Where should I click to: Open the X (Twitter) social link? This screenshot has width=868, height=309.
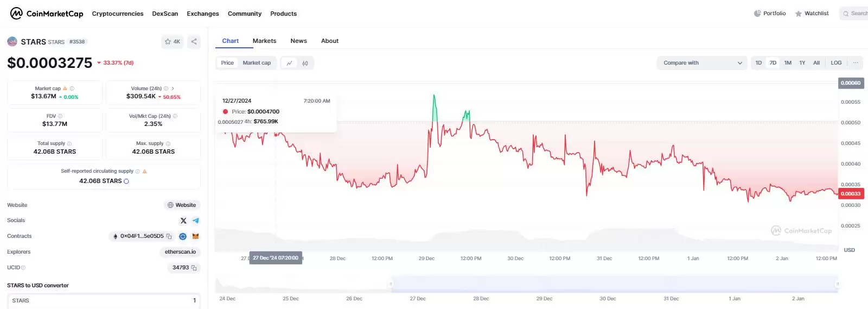183,220
